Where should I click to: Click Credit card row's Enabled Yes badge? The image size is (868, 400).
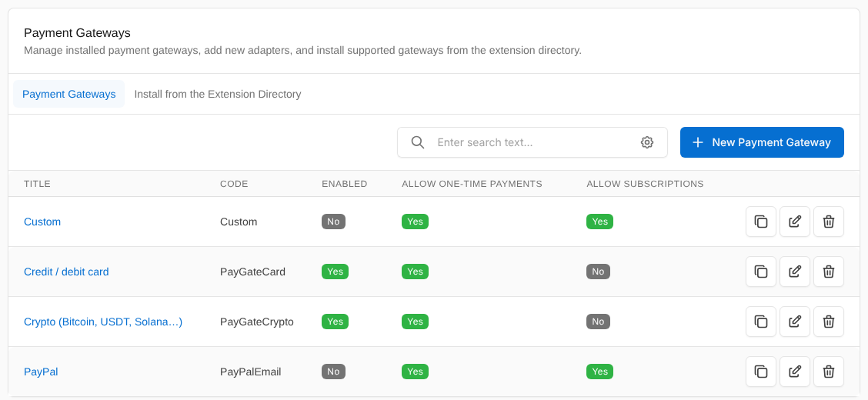[335, 272]
